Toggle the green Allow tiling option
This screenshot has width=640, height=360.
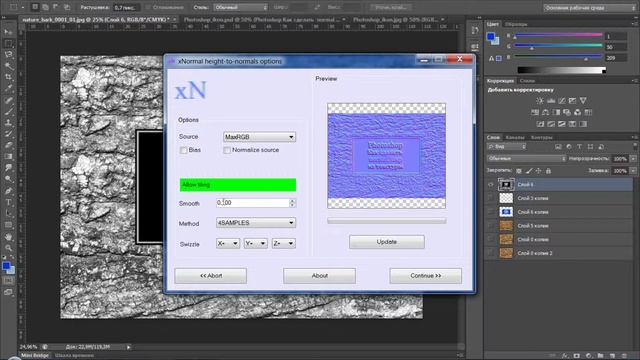(x=238, y=185)
